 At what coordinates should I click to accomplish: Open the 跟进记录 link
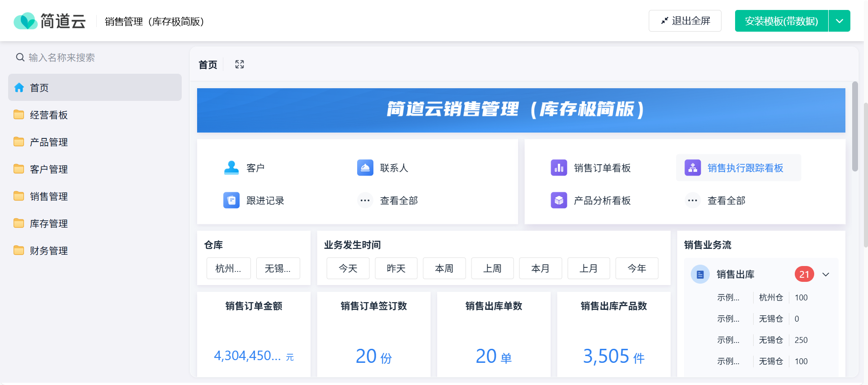pyautogui.click(x=265, y=200)
